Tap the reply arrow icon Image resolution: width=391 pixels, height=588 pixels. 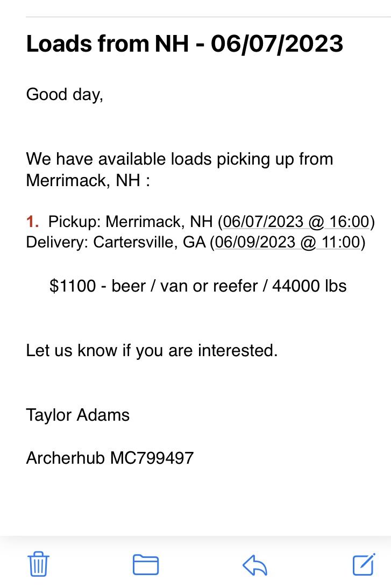point(254,565)
